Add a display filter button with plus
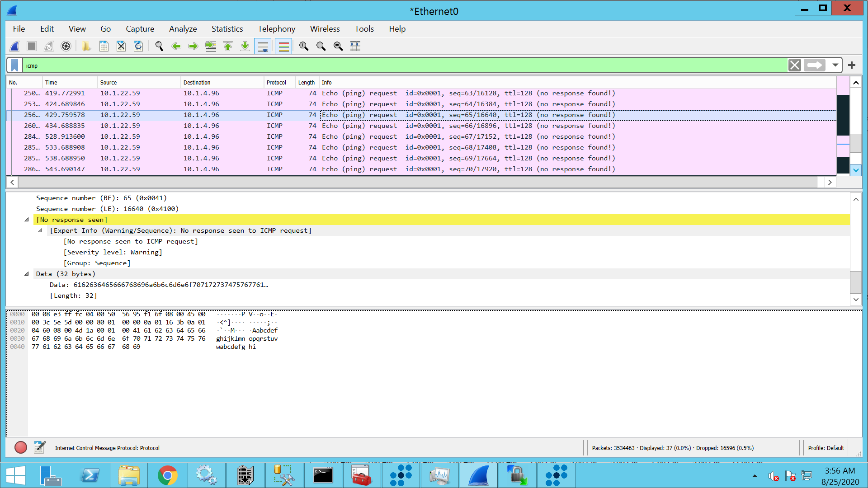Image resolution: width=868 pixels, height=488 pixels. pos(852,66)
